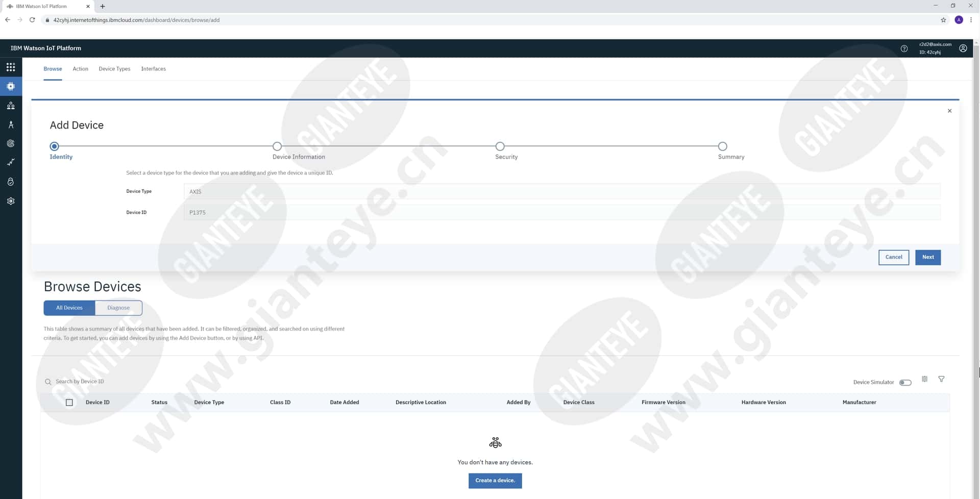
Task: Select the All Devices view
Action: [x=69, y=308]
